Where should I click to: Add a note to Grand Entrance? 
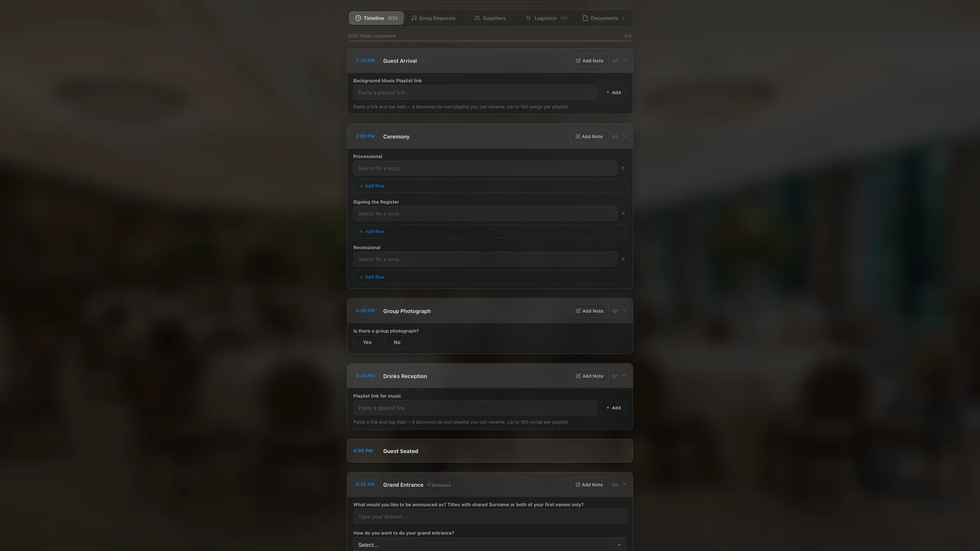(589, 485)
